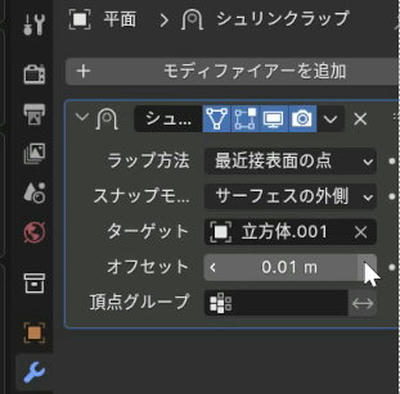Click the オフセット 0.01 m slider field
The height and width of the screenshot is (394, 400).
tap(289, 268)
